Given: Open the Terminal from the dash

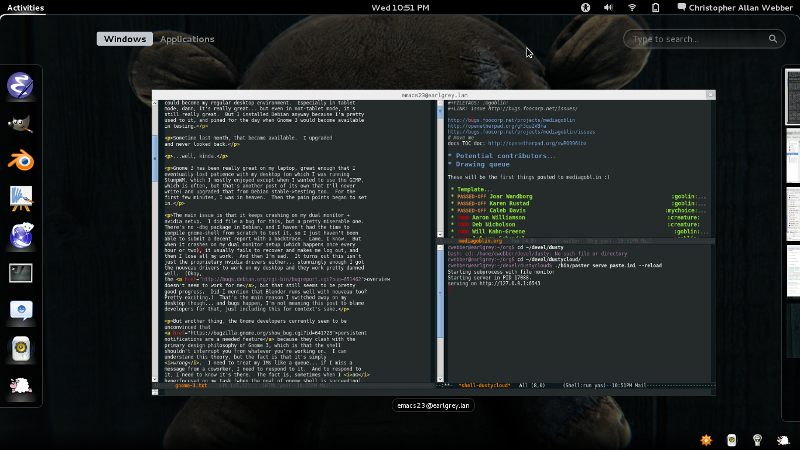Looking at the screenshot, I should (x=20, y=273).
